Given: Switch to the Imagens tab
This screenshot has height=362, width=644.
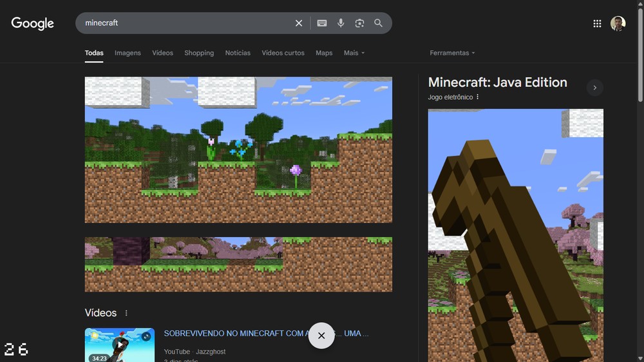Looking at the screenshot, I should [128, 53].
